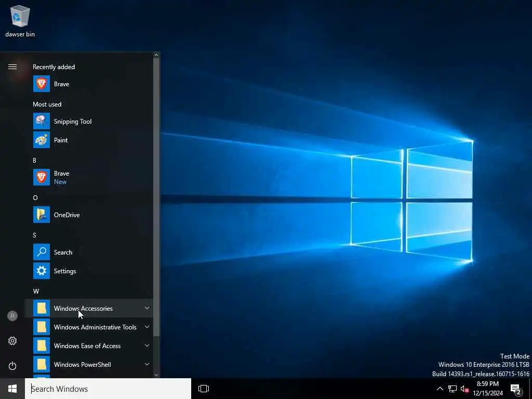Click the taskbar clock showing 8:59 PM
Viewport: 532px width, 399px height.
(488, 389)
